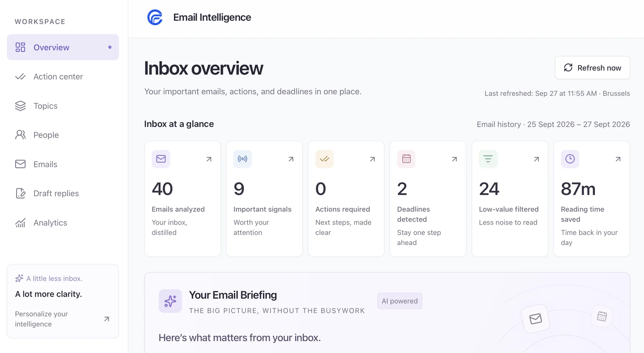The height and width of the screenshot is (353, 644).
Task: Open the Low-value filtered card arrow
Action: 536,159
